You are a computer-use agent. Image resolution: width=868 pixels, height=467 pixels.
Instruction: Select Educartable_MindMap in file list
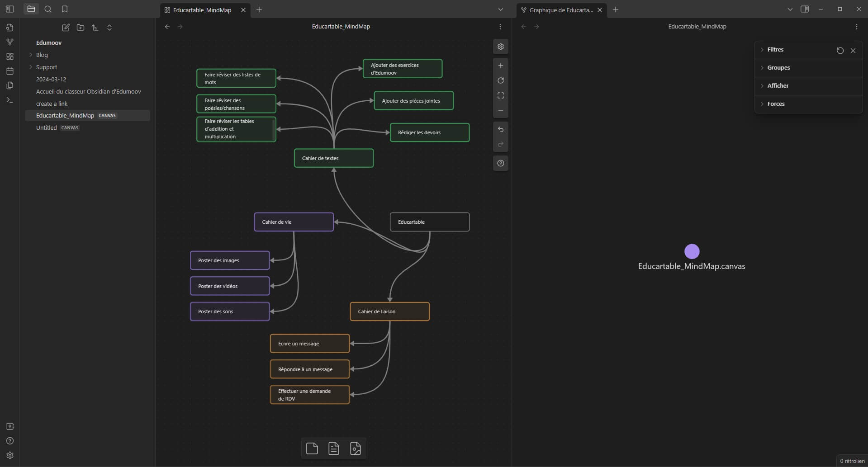[x=87, y=116]
